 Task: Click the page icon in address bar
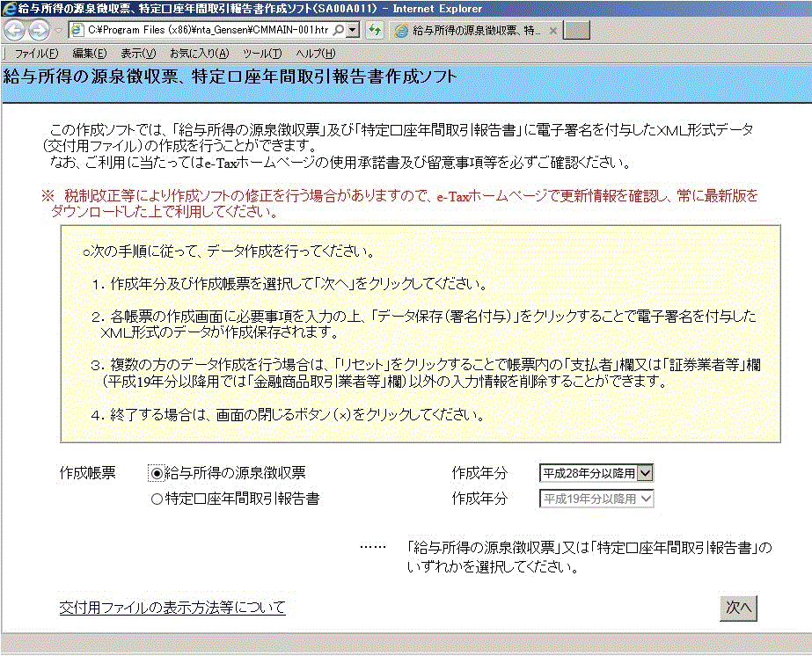tap(77, 30)
